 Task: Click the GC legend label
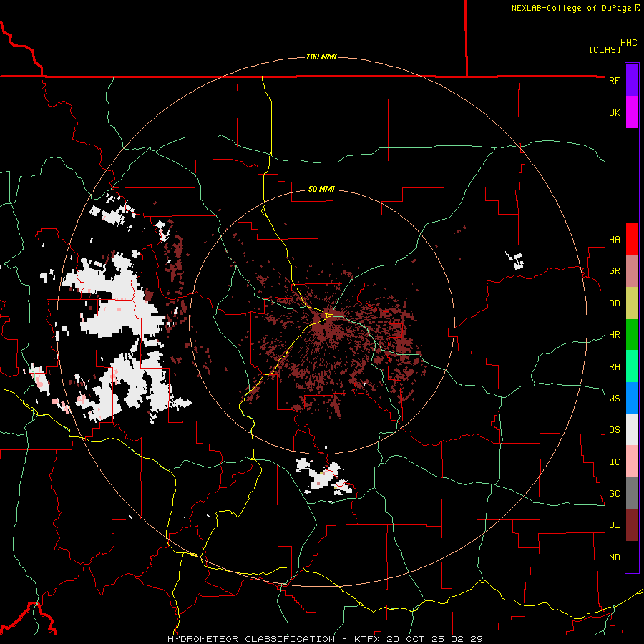[614, 494]
